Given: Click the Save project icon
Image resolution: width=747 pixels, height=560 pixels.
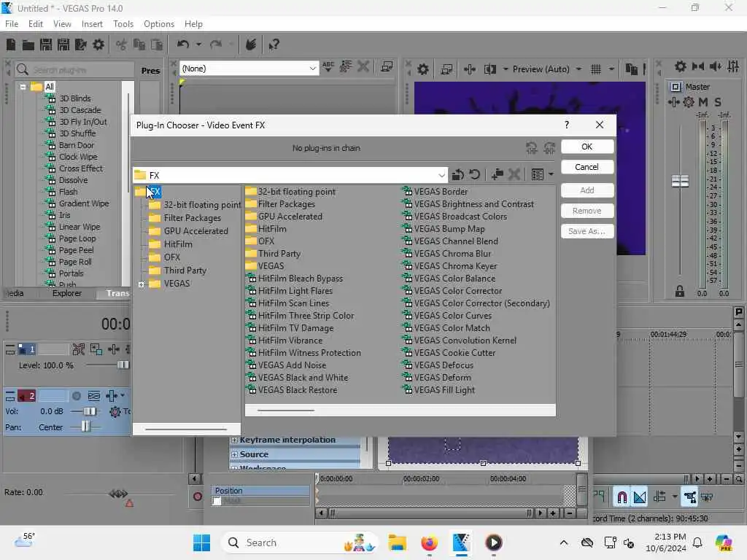Looking at the screenshot, I should [x=46, y=44].
